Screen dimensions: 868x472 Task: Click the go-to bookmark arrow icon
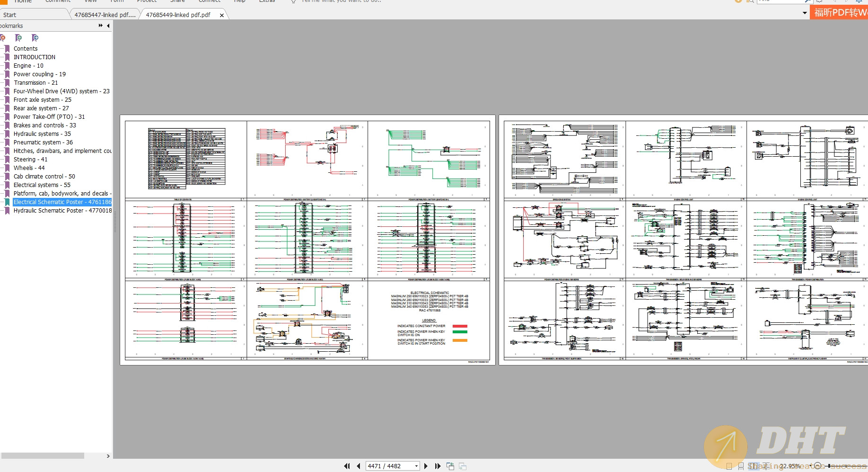point(35,38)
